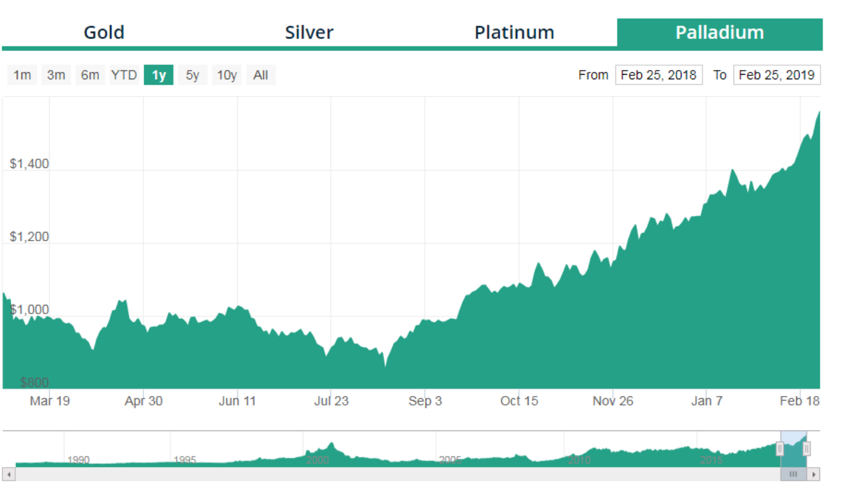Open the Silver price chart tab
This screenshot has width=868, height=504.
point(309,32)
